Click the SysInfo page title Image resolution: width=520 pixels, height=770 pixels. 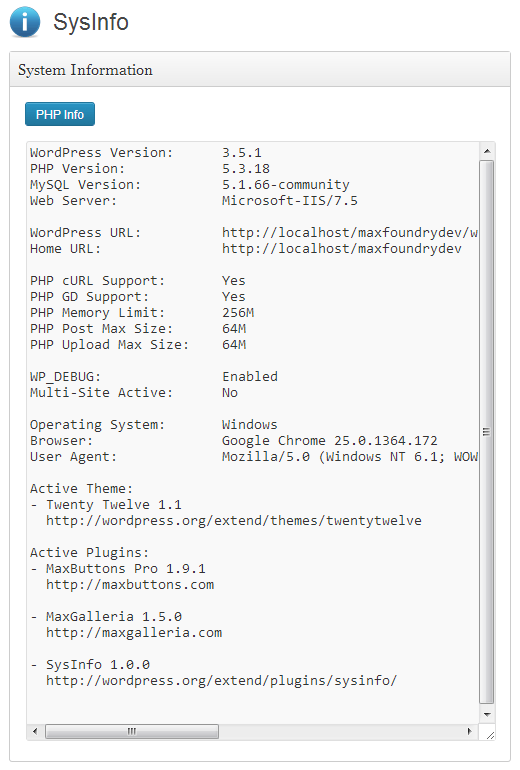pyautogui.click(x=91, y=22)
